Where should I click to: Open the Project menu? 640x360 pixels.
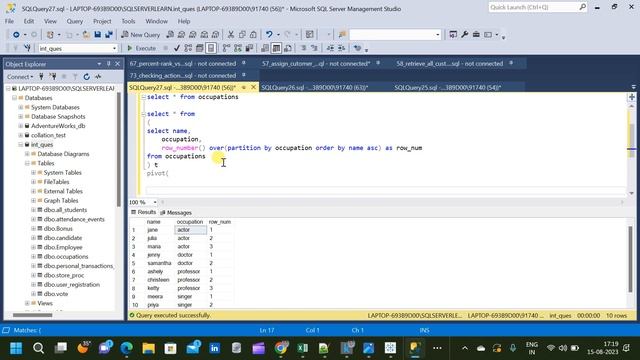coord(102,21)
